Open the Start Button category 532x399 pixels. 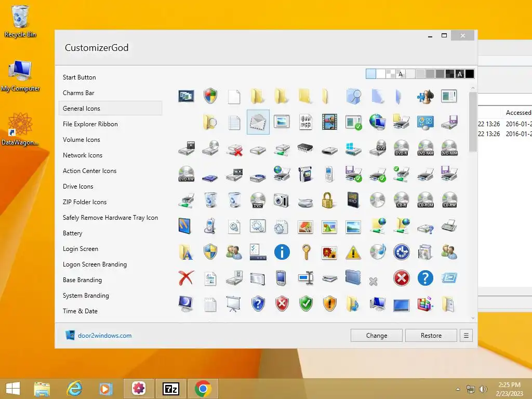pyautogui.click(x=79, y=77)
